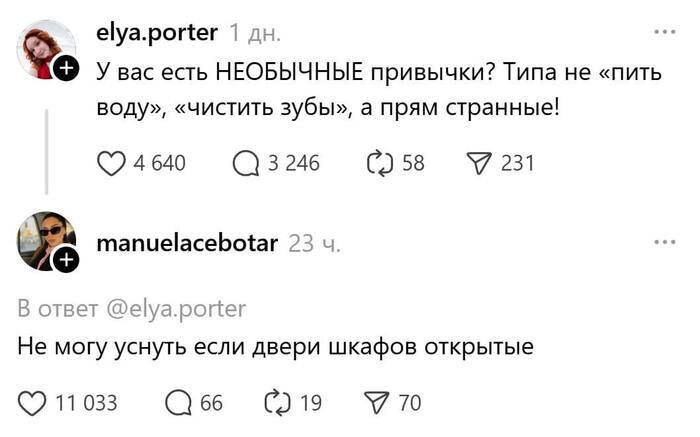This screenshot has width=700, height=437.
Task: Open replies on elya.porter's post
Action: point(244,163)
